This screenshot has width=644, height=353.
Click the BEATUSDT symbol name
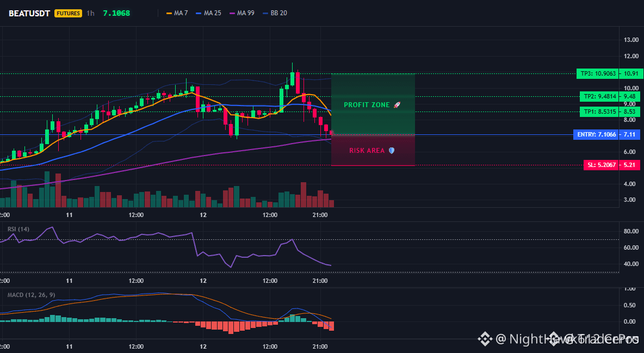(29, 13)
